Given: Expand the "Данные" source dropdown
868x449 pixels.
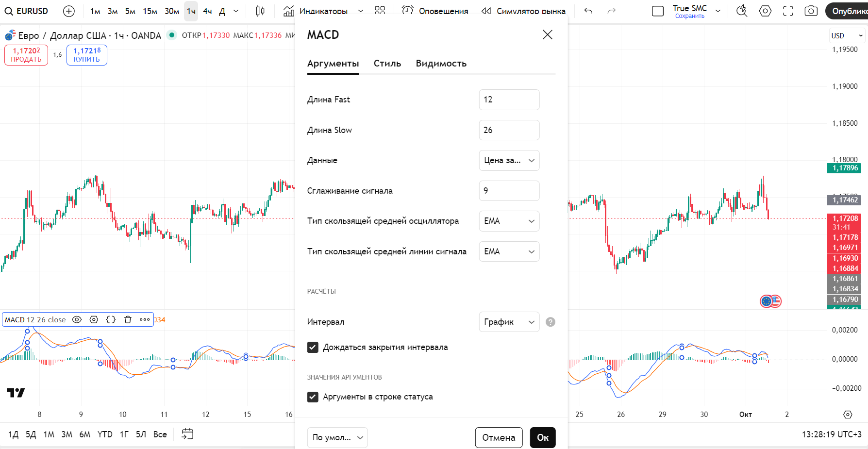Looking at the screenshot, I should [509, 160].
